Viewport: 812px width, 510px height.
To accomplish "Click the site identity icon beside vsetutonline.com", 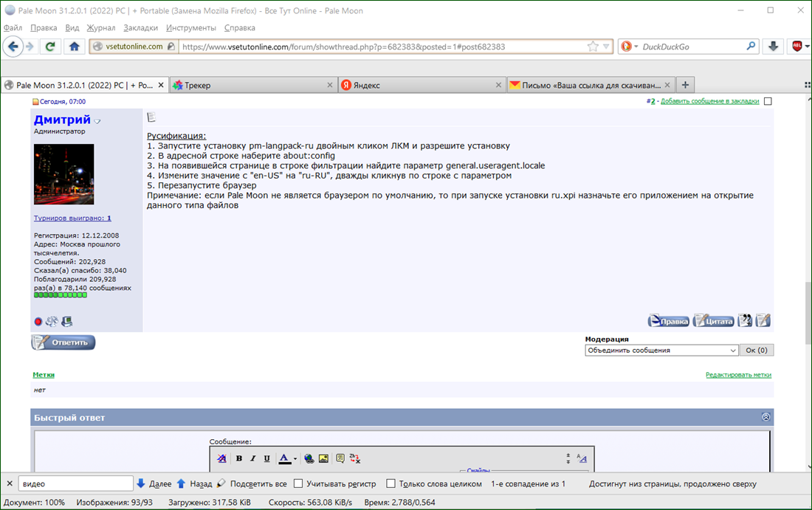I will coord(97,46).
